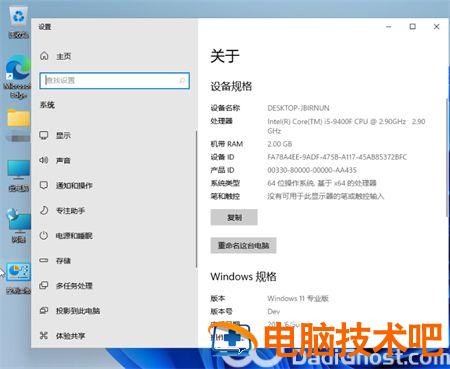
Task: Select the Windows 11 专业版 edition text
Action: pyautogui.click(x=298, y=298)
